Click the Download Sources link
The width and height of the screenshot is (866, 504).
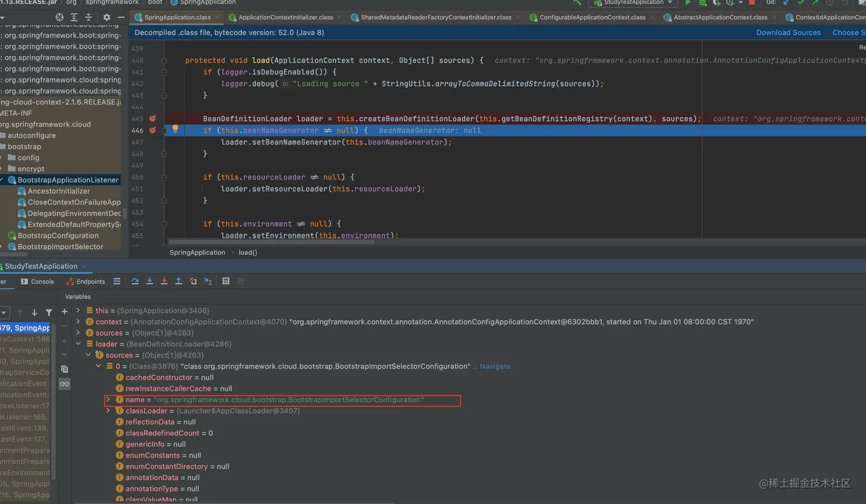788,33
